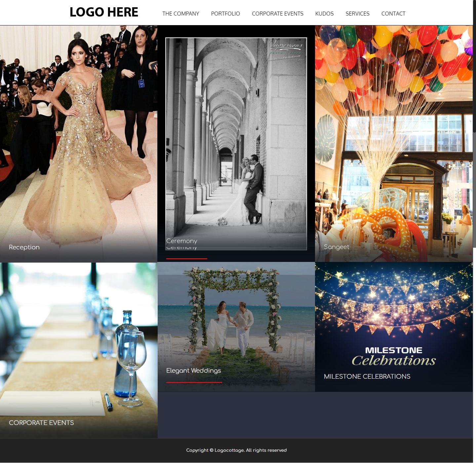The height and width of the screenshot is (463, 476).
Task: Open the corporate events table photo
Action: coord(79,341)
